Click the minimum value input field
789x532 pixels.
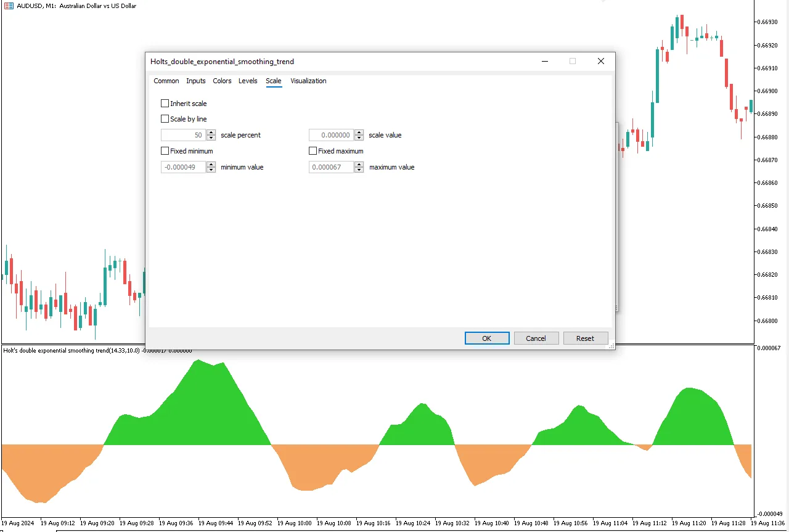pos(183,167)
